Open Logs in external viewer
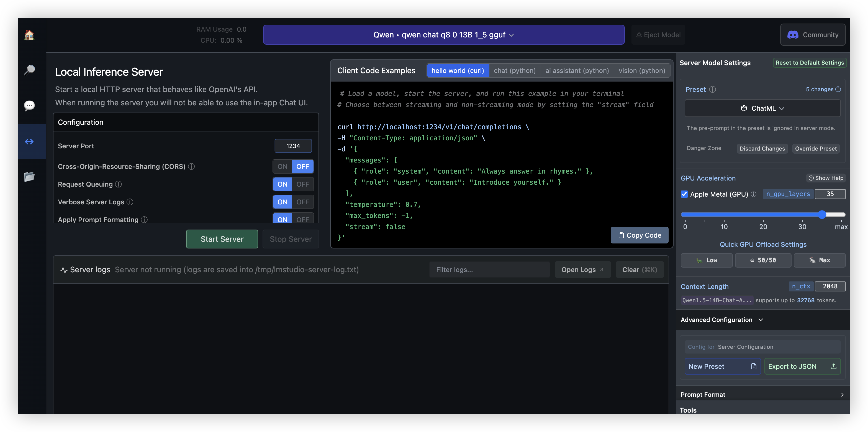This screenshot has width=868, height=432. pos(582,270)
